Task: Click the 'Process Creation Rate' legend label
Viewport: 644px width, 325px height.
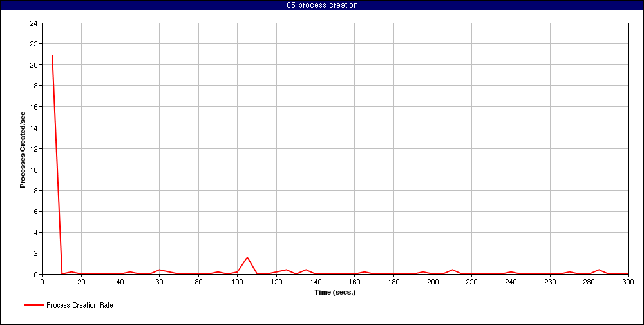Action: [80, 305]
